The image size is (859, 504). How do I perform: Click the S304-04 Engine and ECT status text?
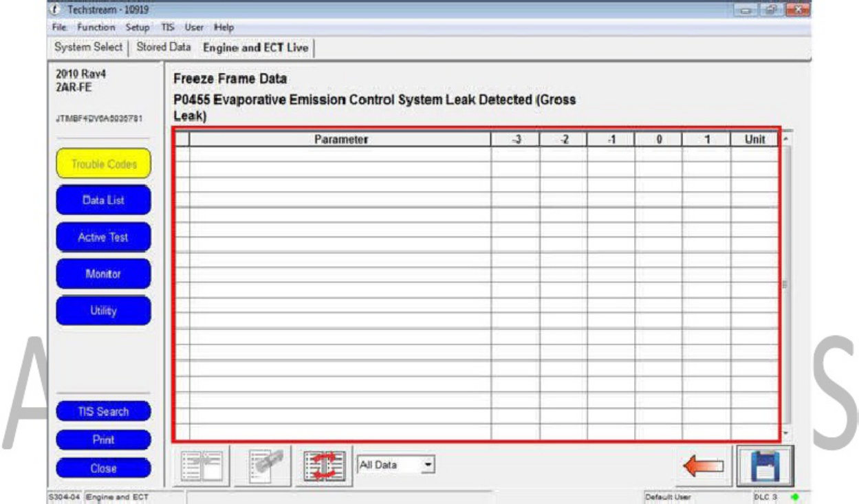click(98, 496)
